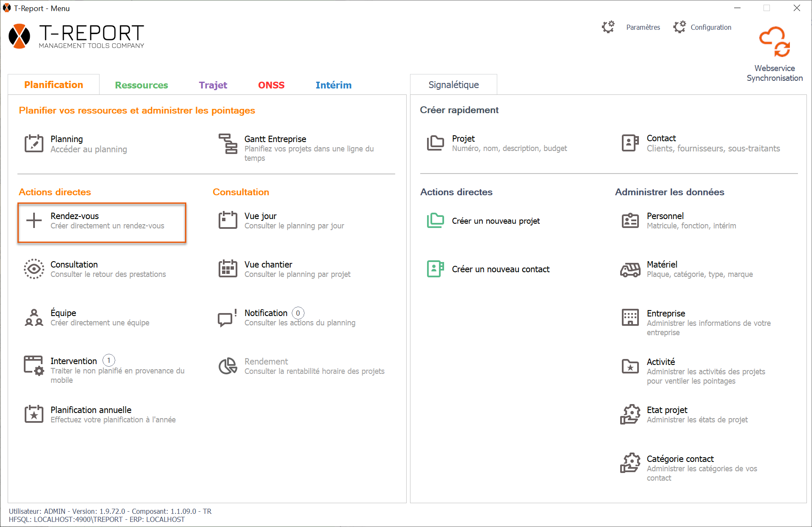Open the Planification annuelle star calendar icon

(x=34, y=414)
